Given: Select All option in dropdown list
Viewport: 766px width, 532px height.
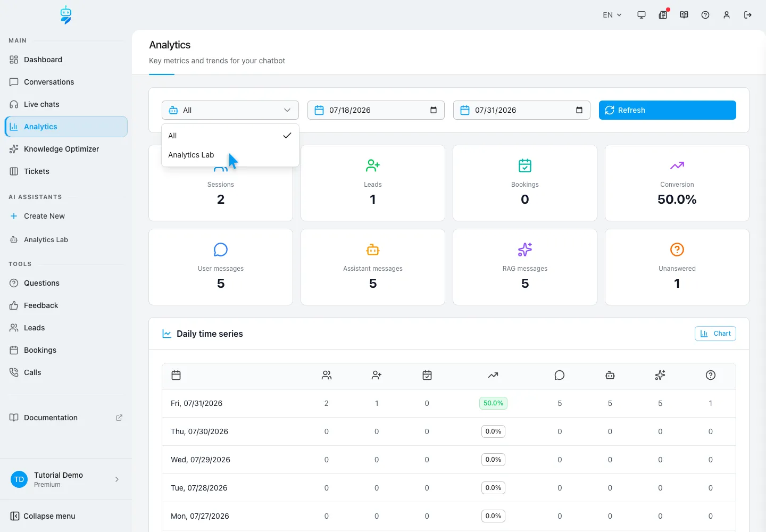Looking at the screenshot, I should pos(230,136).
